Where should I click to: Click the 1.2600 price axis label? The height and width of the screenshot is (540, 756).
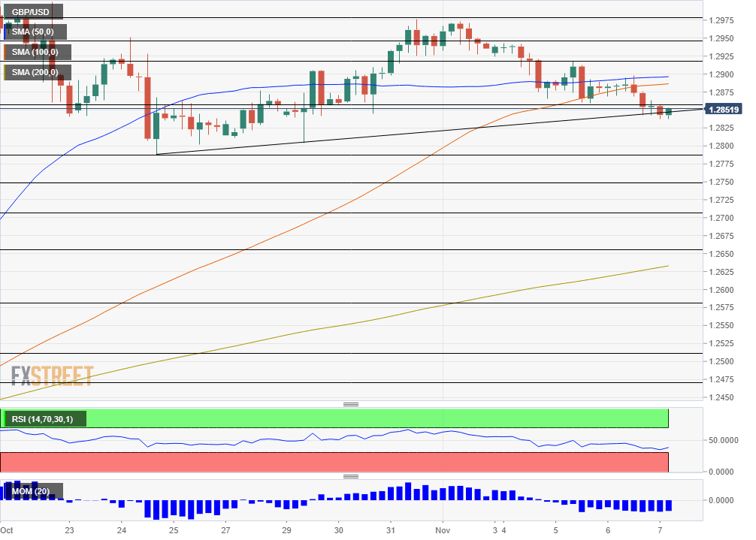pyautogui.click(x=721, y=290)
